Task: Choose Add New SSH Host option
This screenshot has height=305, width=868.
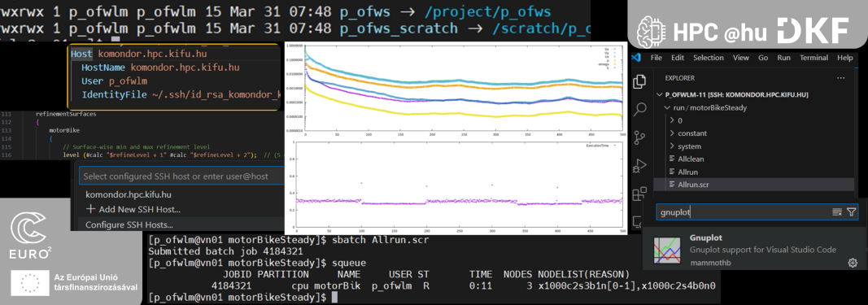Action: click(x=133, y=210)
